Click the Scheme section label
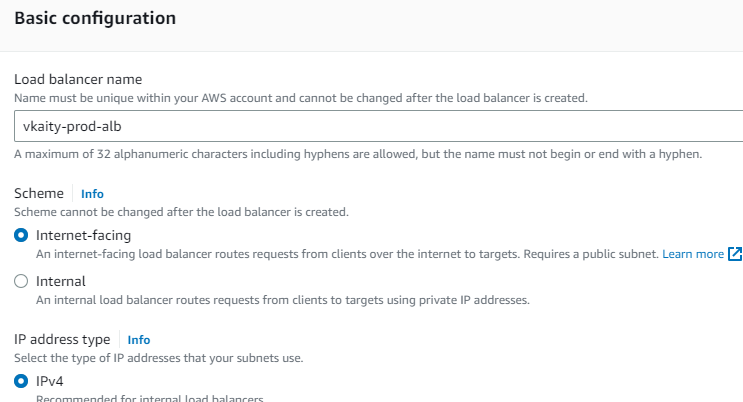The width and height of the screenshot is (743, 402). tap(39, 193)
